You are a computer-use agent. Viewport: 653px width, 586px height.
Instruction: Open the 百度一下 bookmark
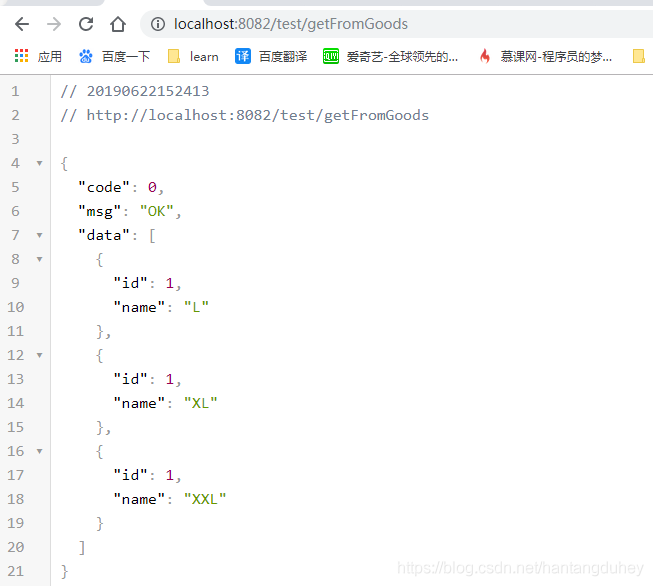pyautogui.click(x=114, y=56)
